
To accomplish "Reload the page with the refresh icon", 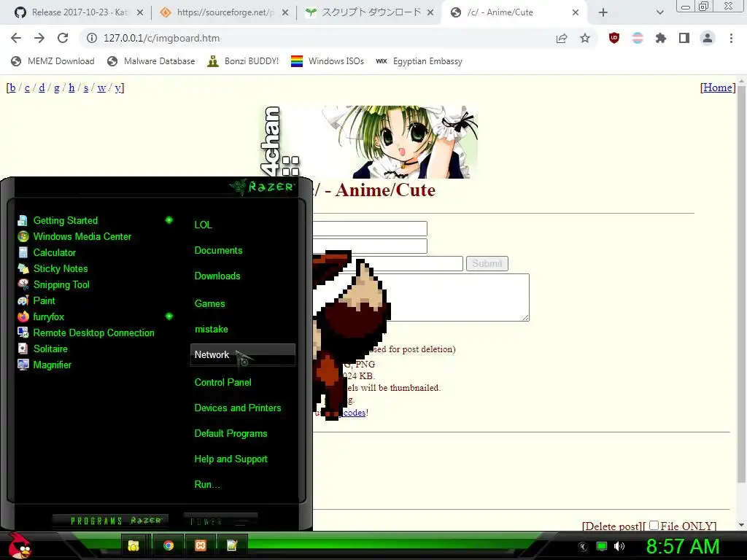I will (63, 38).
